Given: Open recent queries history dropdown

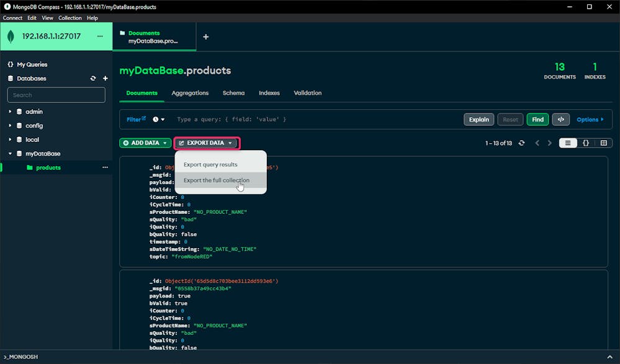Looking at the screenshot, I should (x=158, y=119).
